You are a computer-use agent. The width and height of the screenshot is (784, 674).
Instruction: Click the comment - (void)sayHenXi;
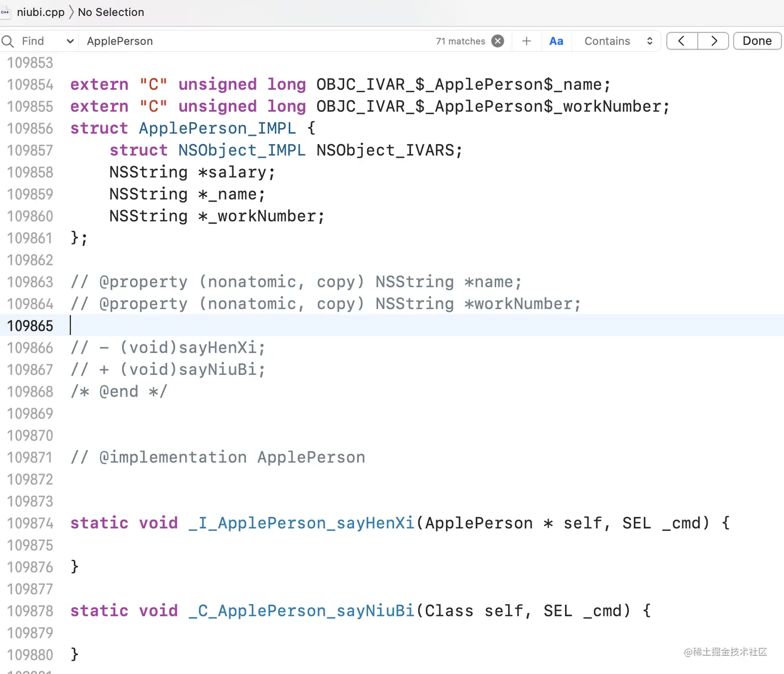168,347
